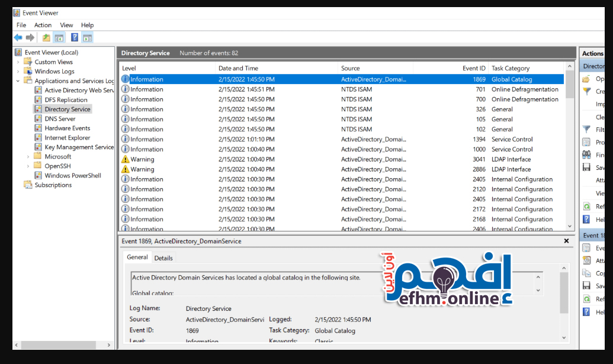Close the event 1869 preview pane
The width and height of the screenshot is (613, 364).
coord(567,241)
